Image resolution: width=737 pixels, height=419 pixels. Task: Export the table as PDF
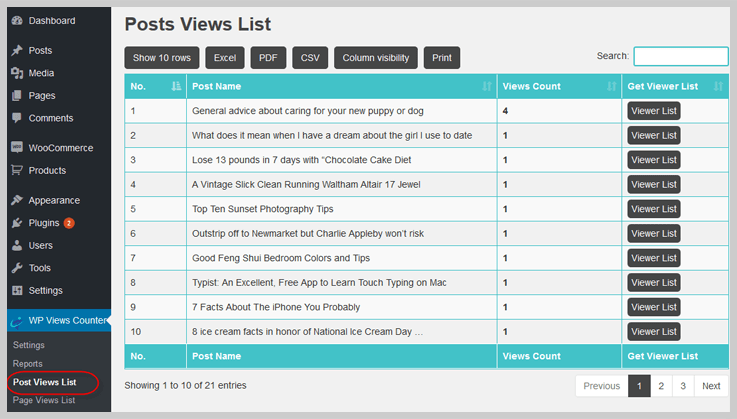click(x=268, y=58)
